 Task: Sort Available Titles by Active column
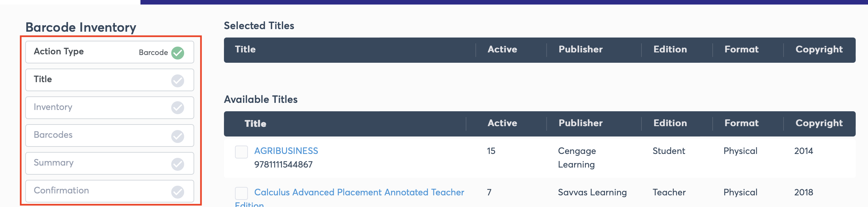[x=502, y=123]
